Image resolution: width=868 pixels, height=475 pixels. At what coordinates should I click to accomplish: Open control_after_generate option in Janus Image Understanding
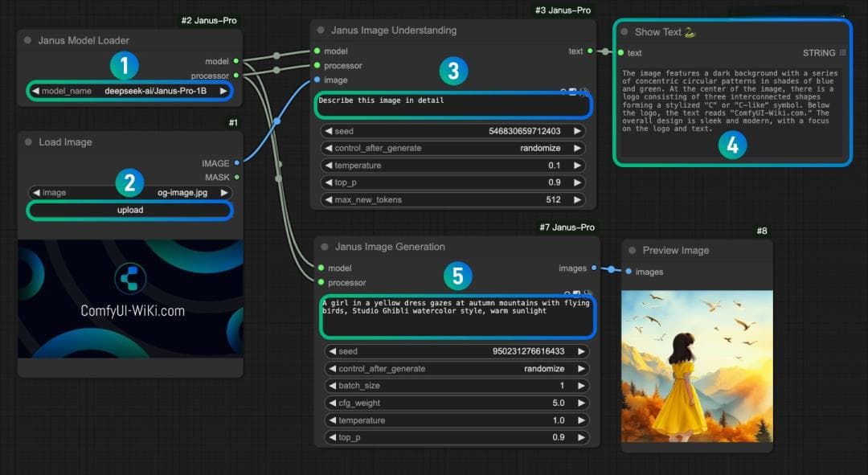tap(452, 149)
